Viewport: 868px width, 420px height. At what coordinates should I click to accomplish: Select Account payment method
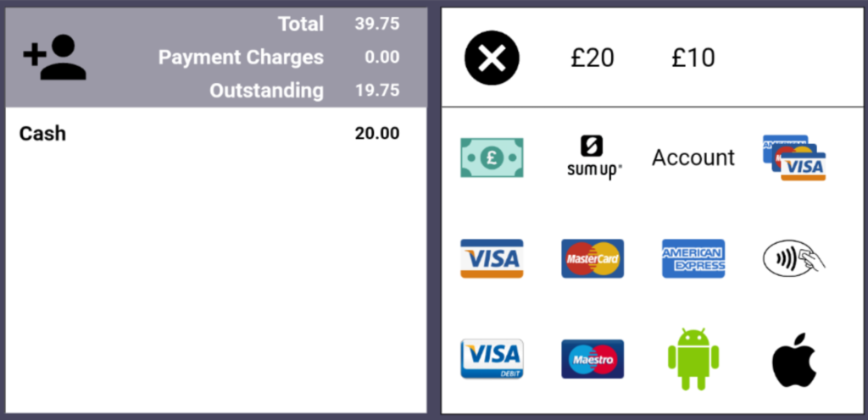pos(693,157)
